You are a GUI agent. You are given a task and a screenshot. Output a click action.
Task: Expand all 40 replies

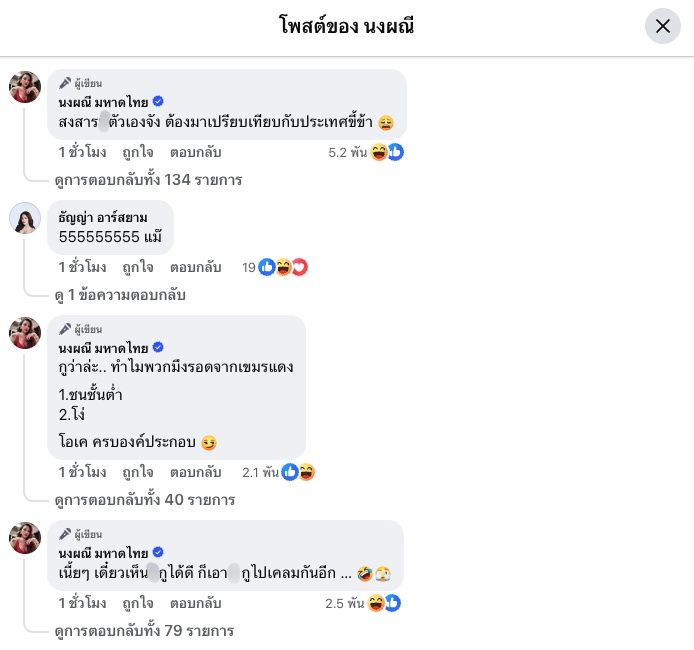[144, 499]
